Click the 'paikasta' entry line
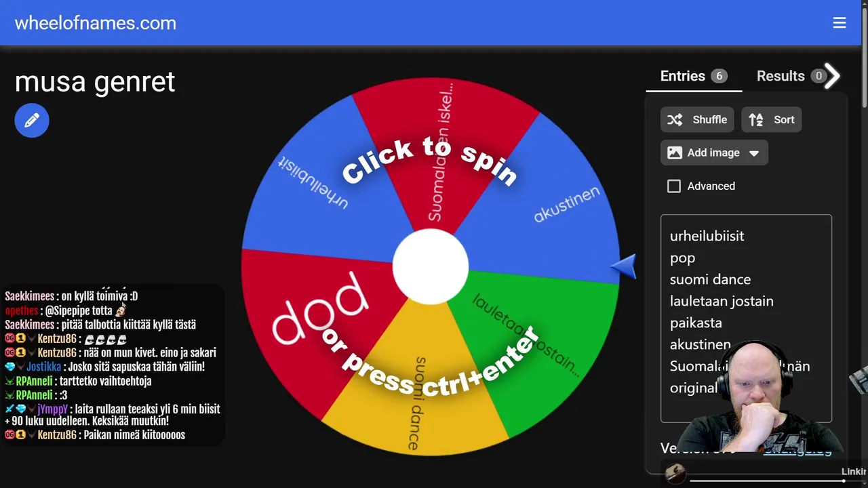Image resolution: width=868 pixels, height=488 pixels. (x=696, y=323)
